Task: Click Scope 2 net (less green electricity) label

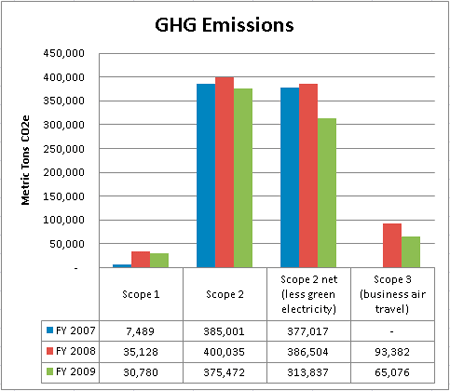Action: [x=309, y=294]
